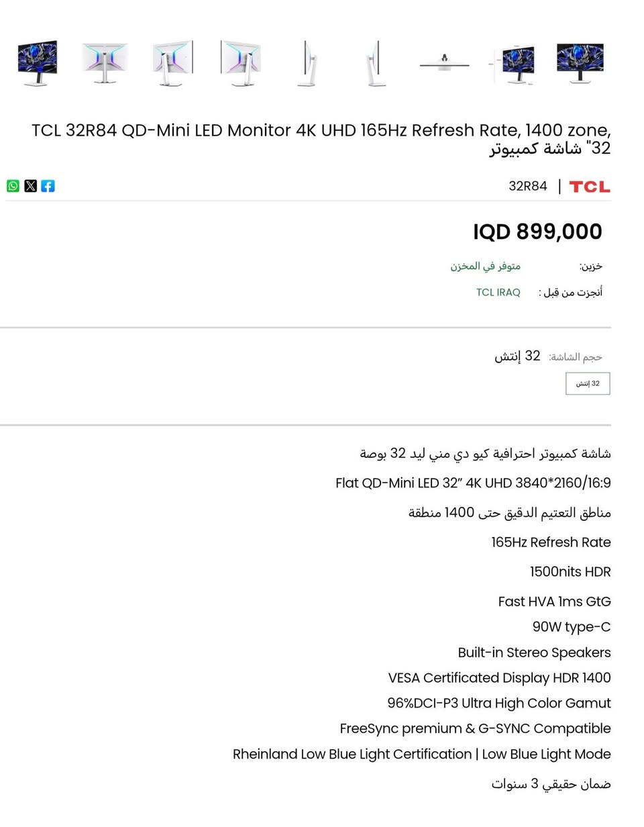Select the 32 إنتش screen size option
Screen dimensions: 644x827
coord(588,383)
